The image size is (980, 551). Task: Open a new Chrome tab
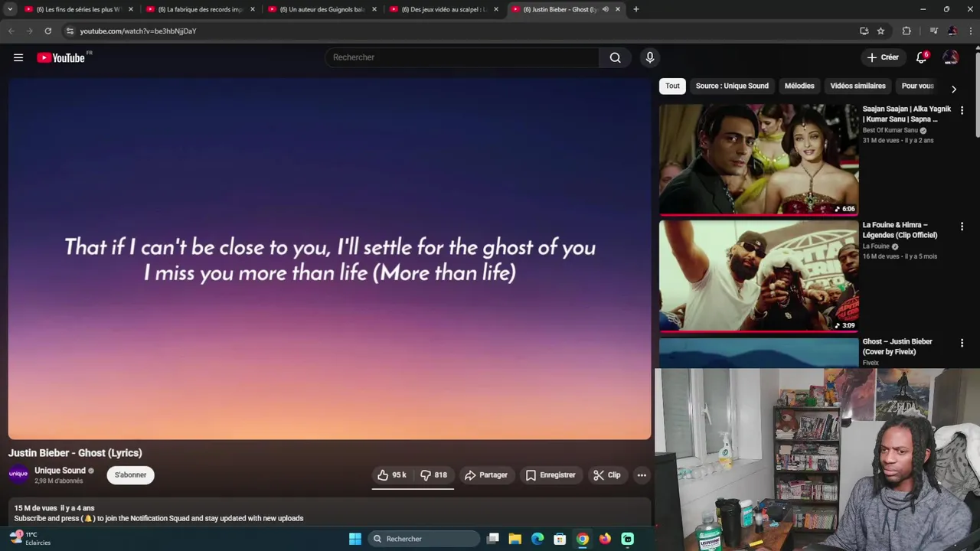click(635, 9)
